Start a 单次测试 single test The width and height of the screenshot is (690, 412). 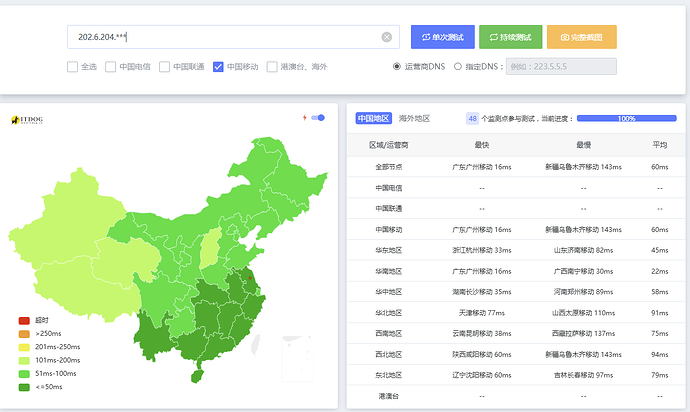click(x=442, y=37)
